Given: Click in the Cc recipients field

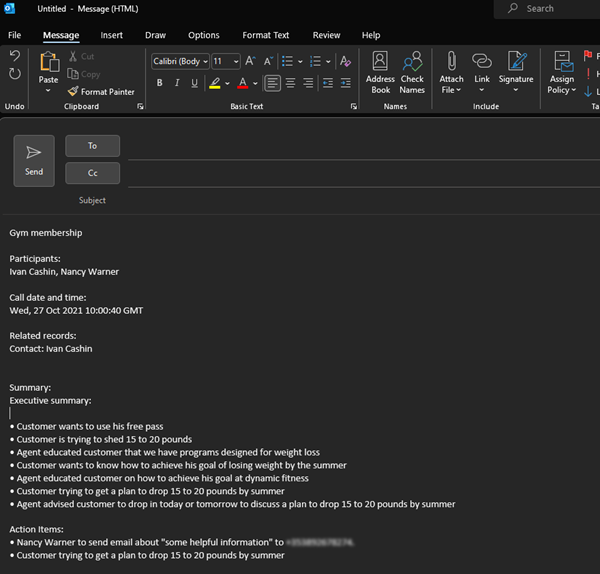Looking at the screenshot, I should click(364, 174).
